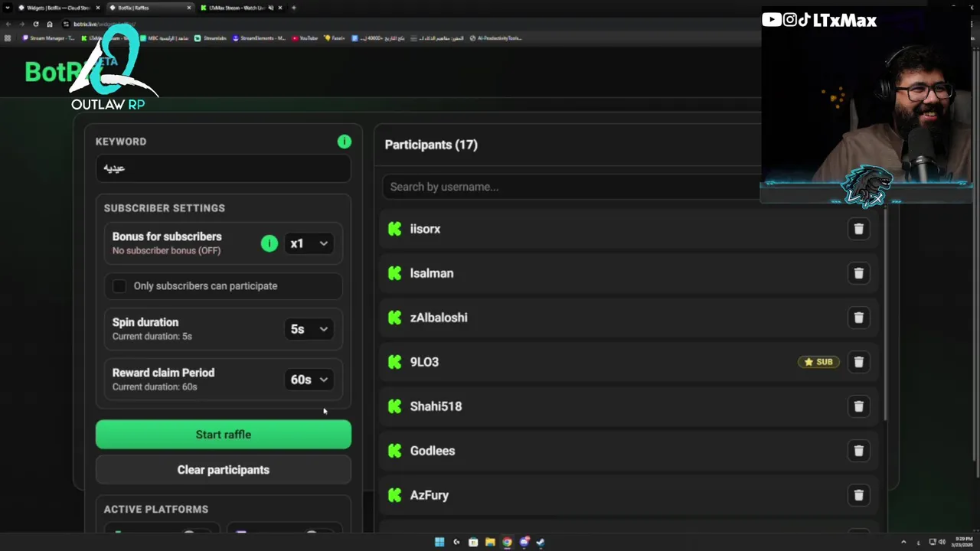Open browser home page icon
Image resolution: width=980 pixels, height=551 pixels.
[x=50, y=24]
